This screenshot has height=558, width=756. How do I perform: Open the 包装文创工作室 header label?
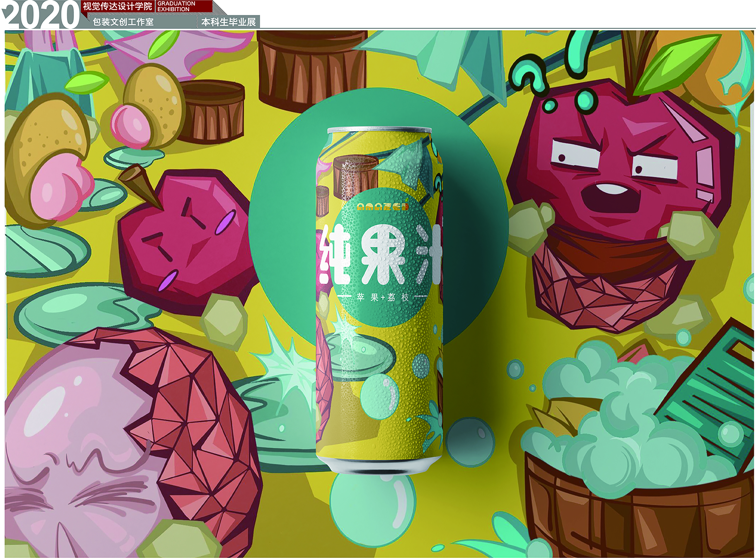pos(123,22)
